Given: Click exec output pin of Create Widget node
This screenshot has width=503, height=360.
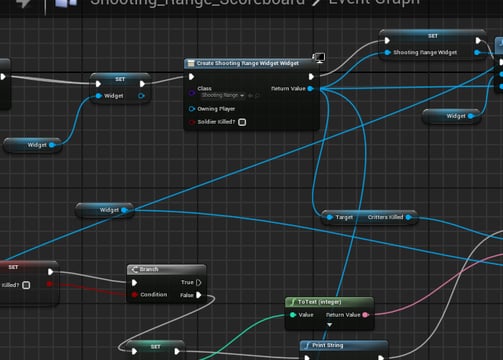Looking at the screenshot, I should pyautogui.click(x=311, y=77).
